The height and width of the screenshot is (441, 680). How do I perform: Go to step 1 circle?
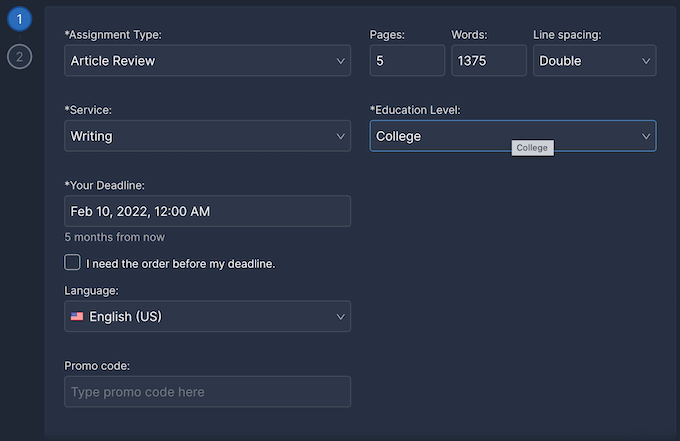pyautogui.click(x=19, y=19)
